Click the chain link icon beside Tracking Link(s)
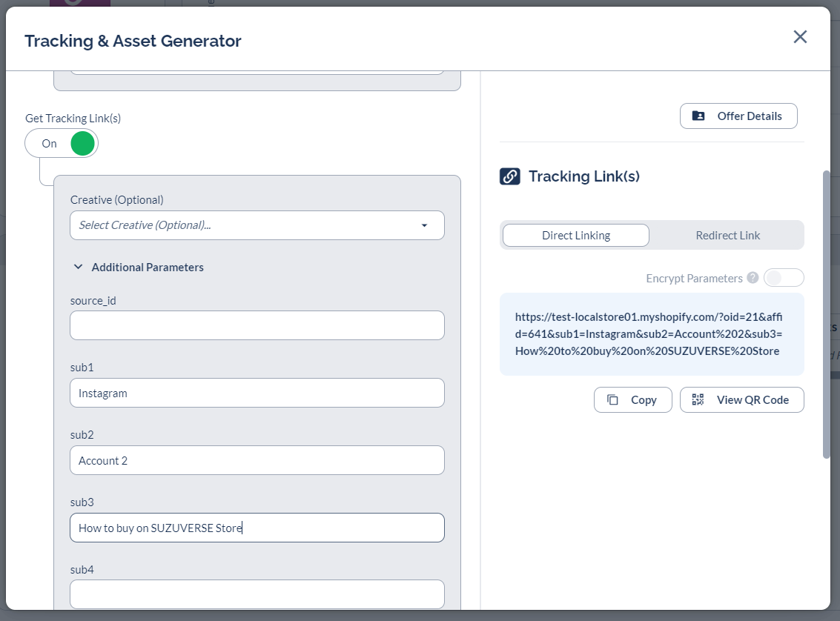 (510, 176)
